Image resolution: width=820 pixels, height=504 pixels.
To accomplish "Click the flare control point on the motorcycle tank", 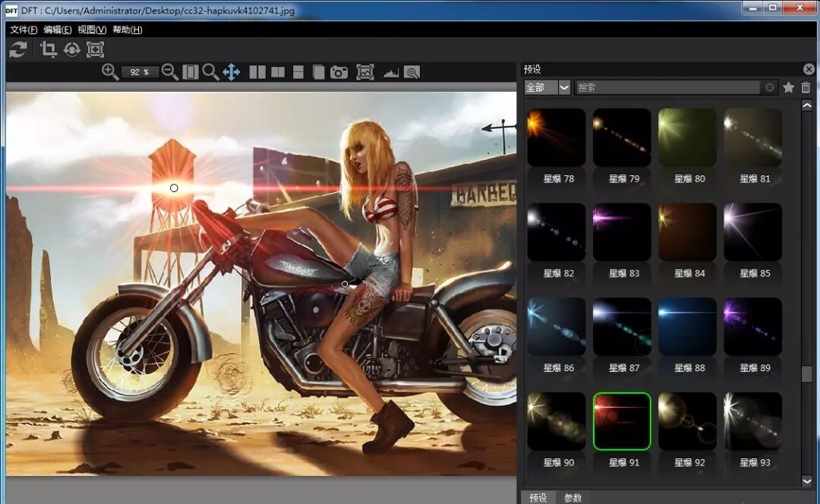I will pyautogui.click(x=345, y=284).
